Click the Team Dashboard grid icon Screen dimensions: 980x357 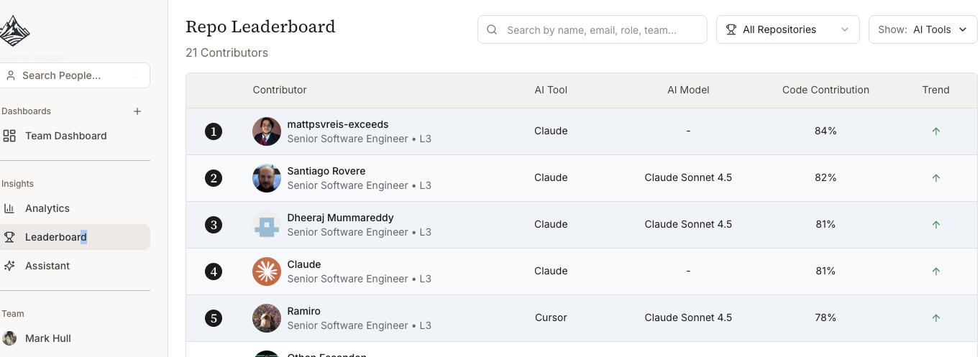(x=9, y=136)
